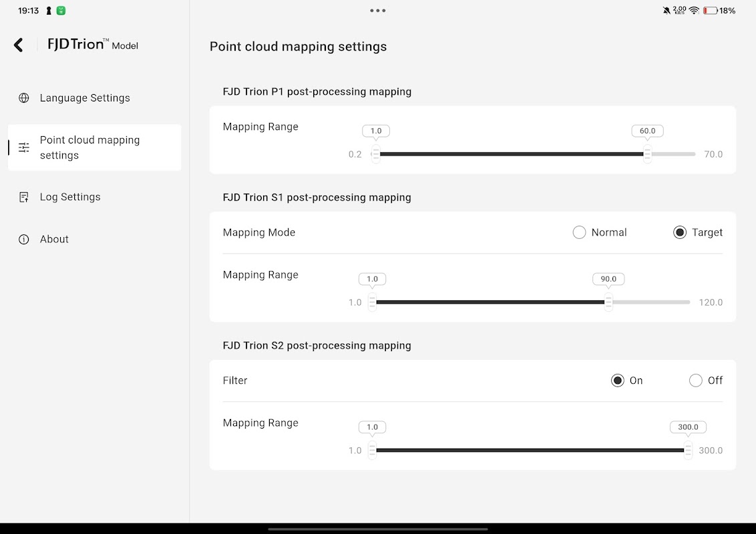Tap the back arrow icon
The image size is (756, 534).
tap(19, 45)
